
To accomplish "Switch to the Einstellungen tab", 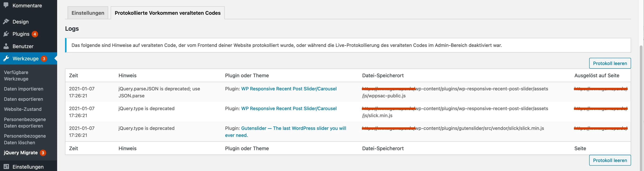I will click(x=88, y=13).
